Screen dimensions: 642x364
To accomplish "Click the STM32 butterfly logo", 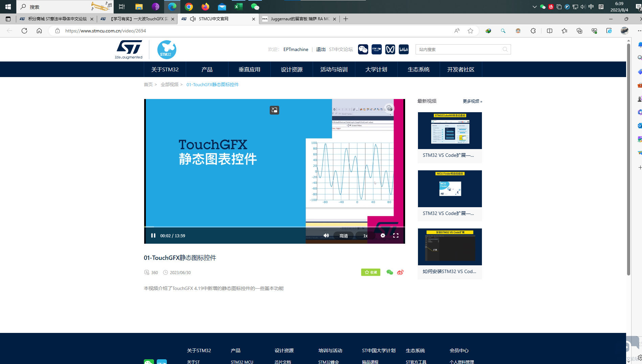I will click(167, 50).
